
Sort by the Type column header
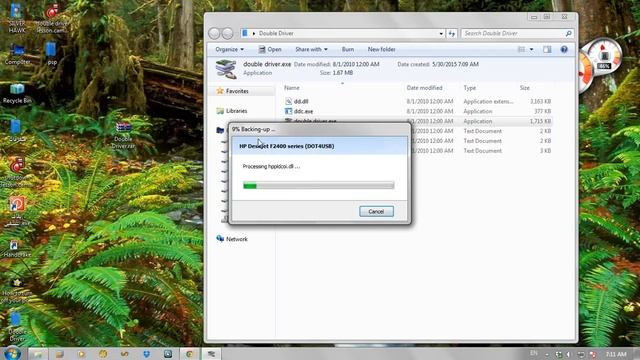[x=470, y=88]
